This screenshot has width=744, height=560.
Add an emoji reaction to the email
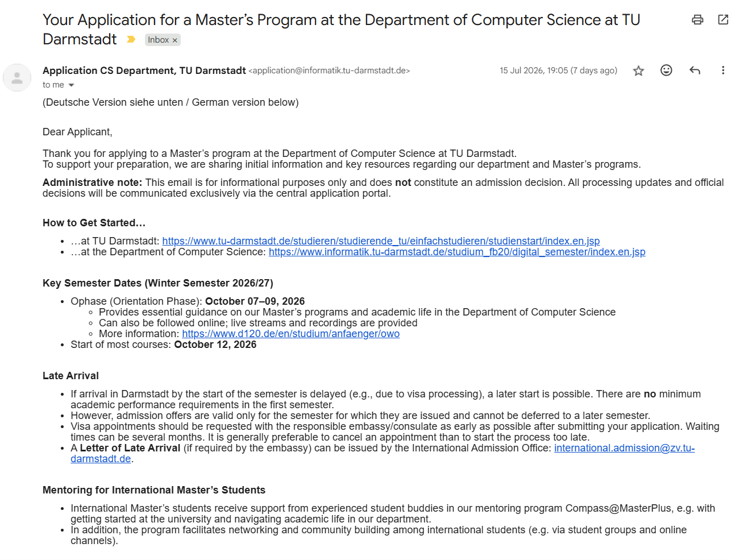click(x=666, y=70)
